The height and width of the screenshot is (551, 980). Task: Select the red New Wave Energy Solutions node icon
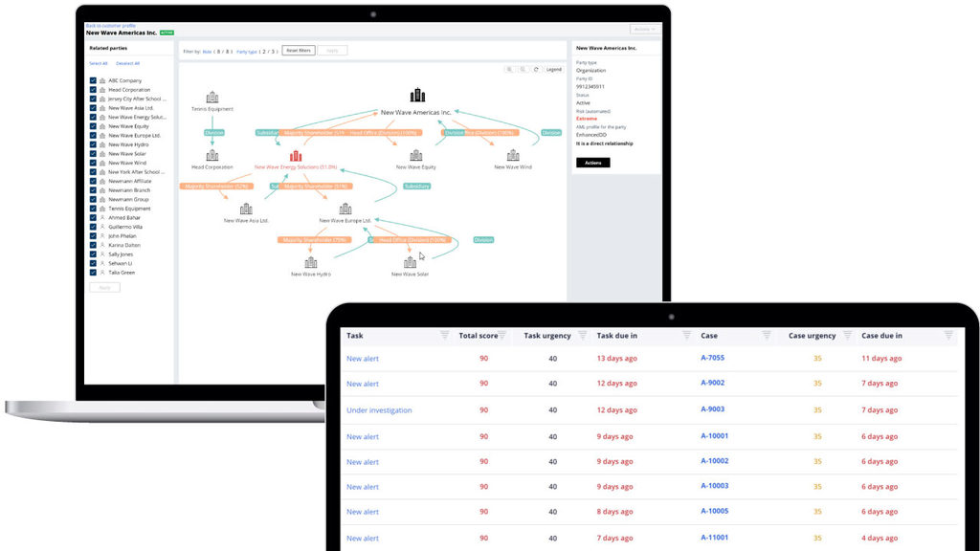coord(296,155)
